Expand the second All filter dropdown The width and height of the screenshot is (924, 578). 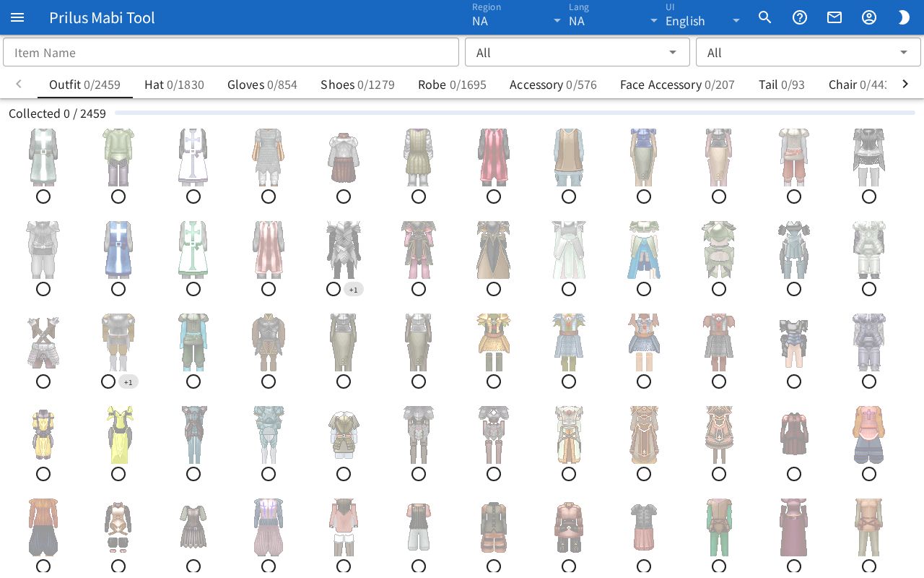(808, 52)
